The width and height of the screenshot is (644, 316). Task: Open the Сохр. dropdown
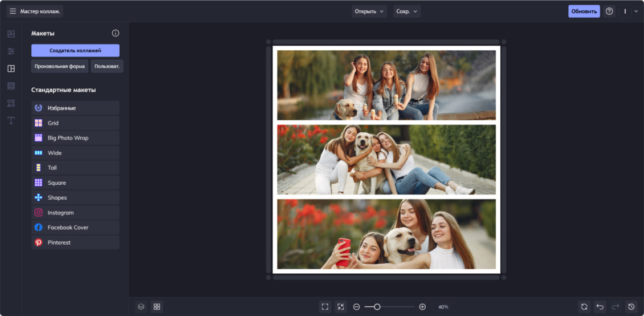tap(406, 11)
